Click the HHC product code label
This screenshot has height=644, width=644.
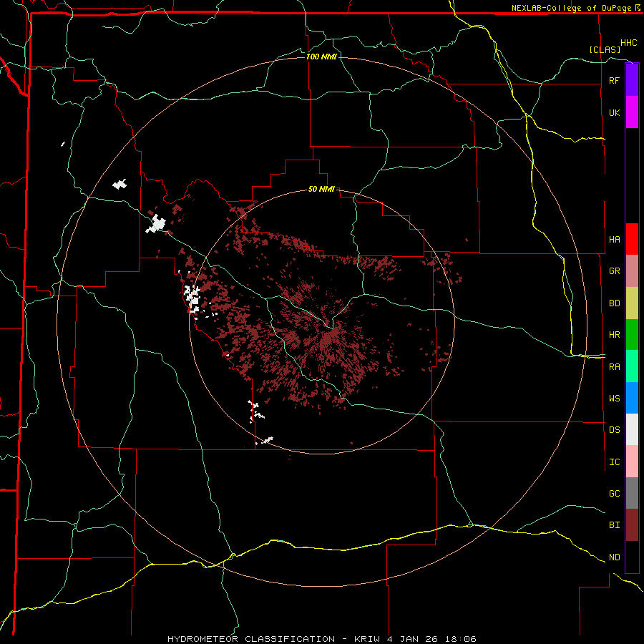pyautogui.click(x=628, y=43)
